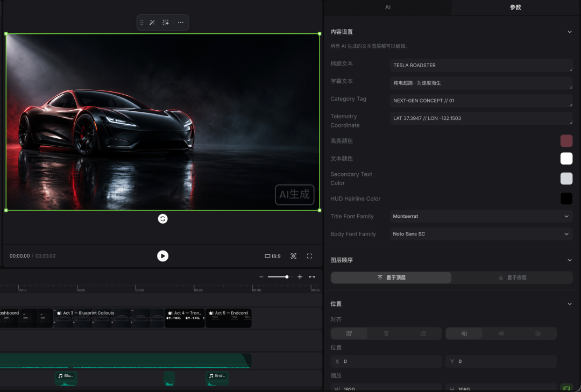The image size is (581, 392).
Task: Open the 高亮颜色 color swatch
Action: click(566, 141)
